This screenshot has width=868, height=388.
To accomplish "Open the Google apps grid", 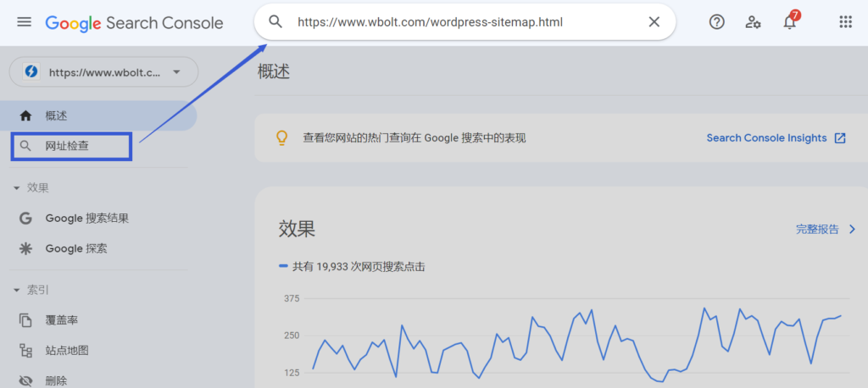I will (x=845, y=22).
